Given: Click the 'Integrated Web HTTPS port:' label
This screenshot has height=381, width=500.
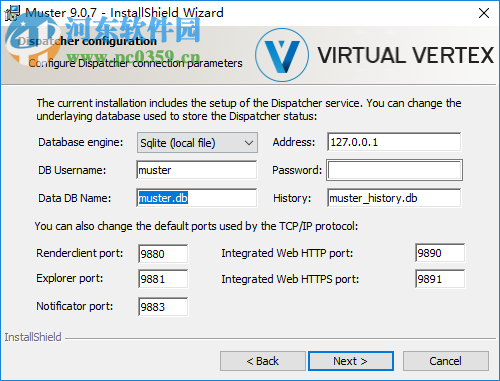Looking at the screenshot, I should click(290, 279).
